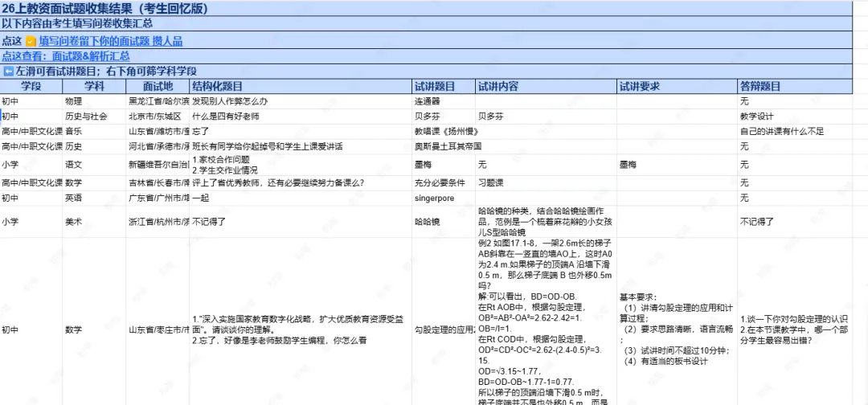Select the cell 以下内容由考生填写问卷收集汇总
This screenshot has height=405, width=868.
[426, 24]
